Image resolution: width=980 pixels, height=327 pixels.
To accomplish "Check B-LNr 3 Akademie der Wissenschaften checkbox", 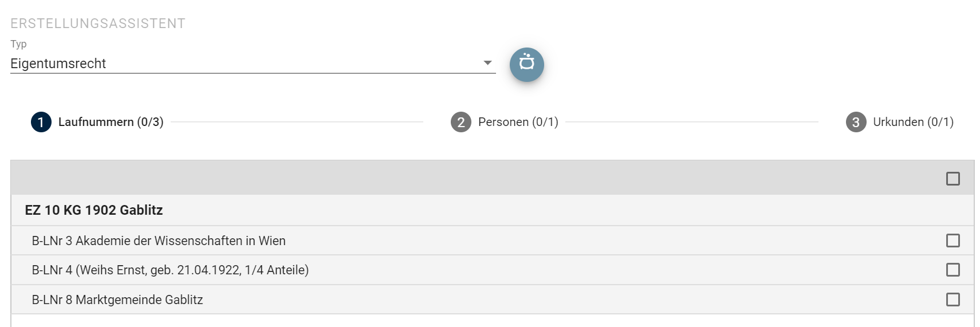I will (953, 241).
